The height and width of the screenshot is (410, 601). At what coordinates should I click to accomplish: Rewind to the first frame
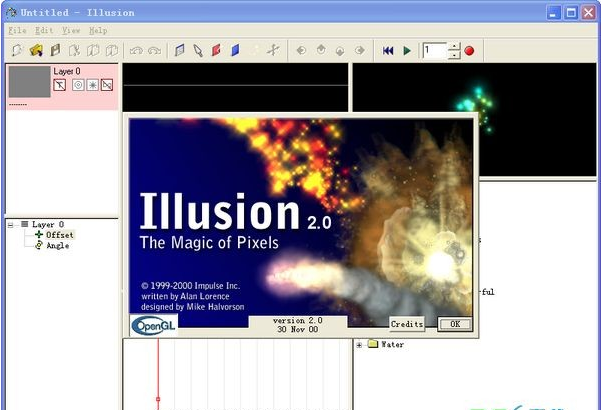point(388,51)
